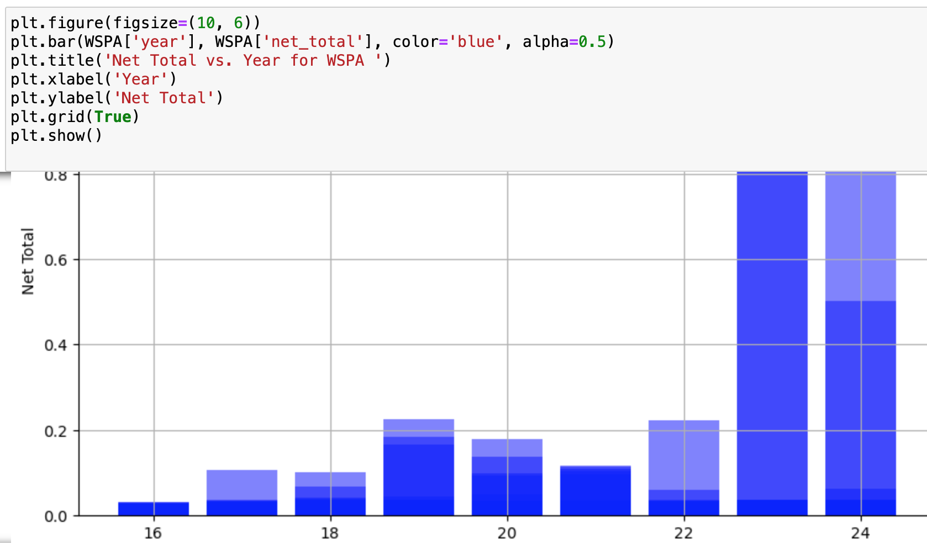Click the plt.figure line in the code cell
927x560 pixels.
tap(135, 23)
